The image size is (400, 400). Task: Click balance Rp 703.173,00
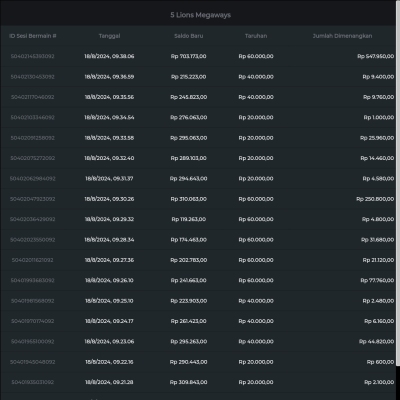pyautogui.click(x=189, y=56)
